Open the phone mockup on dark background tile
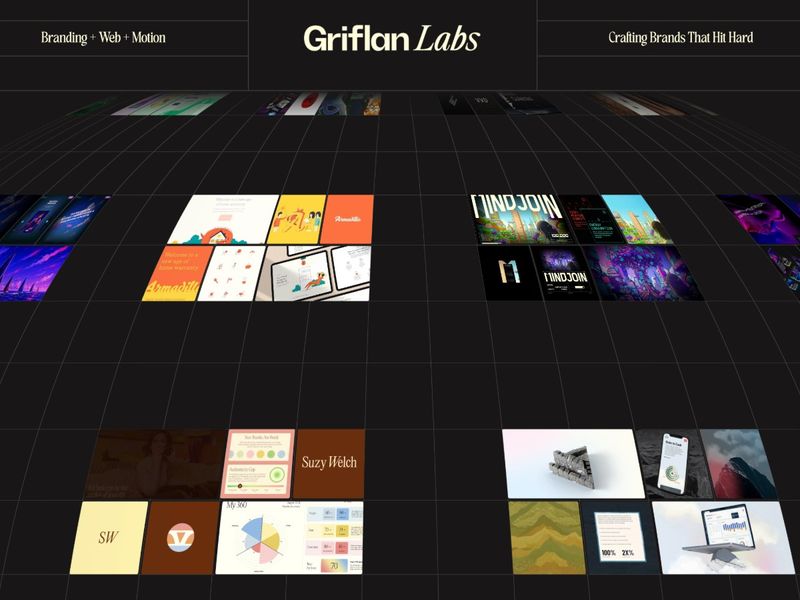 click(x=673, y=464)
